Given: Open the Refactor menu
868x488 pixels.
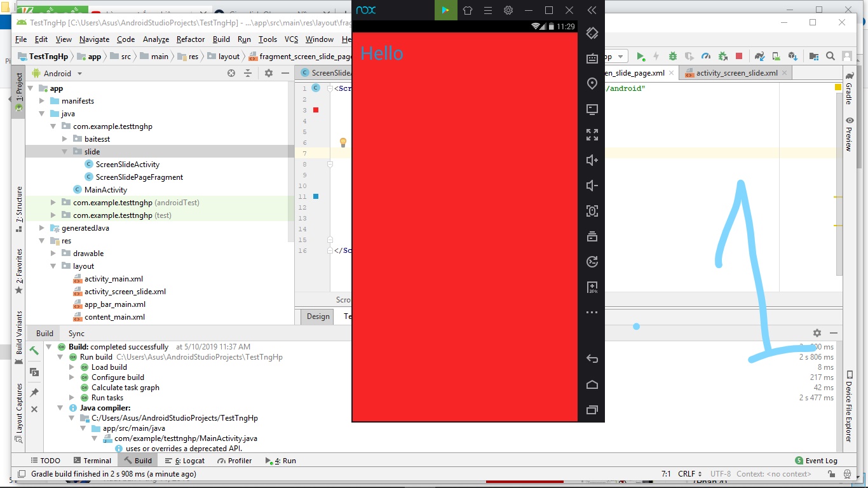Looking at the screenshot, I should click(191, 39).
